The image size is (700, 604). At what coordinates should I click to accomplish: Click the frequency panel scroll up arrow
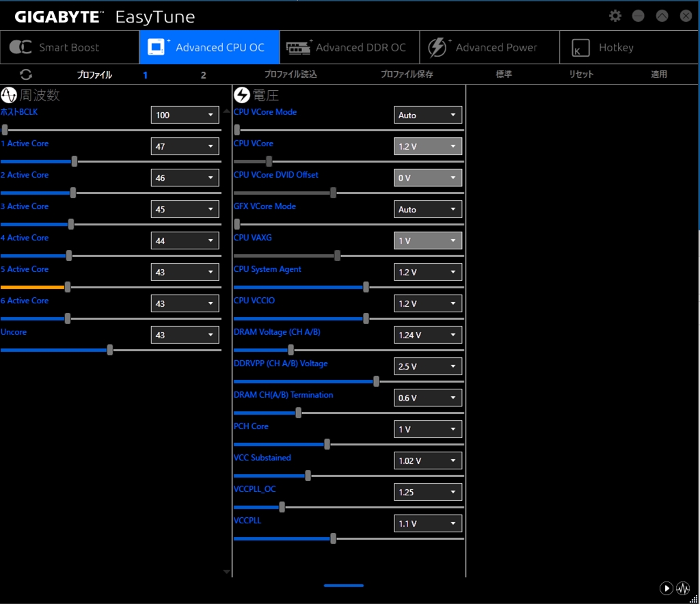click(226, 111)
